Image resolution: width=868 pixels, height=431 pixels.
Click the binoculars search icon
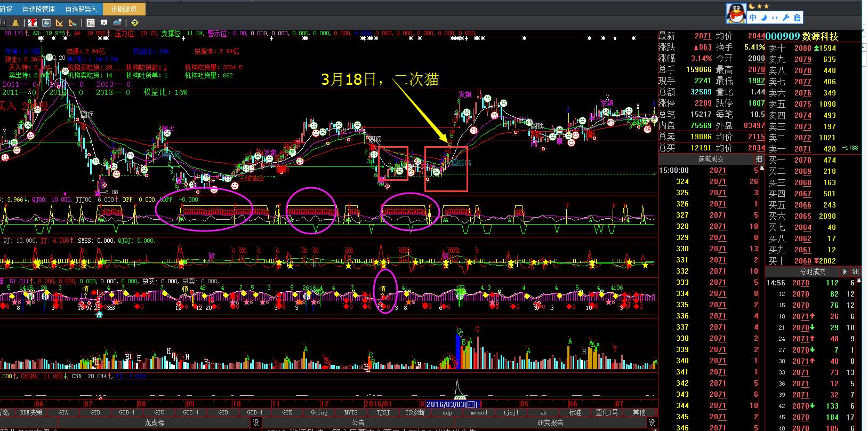tap(2, 23)
